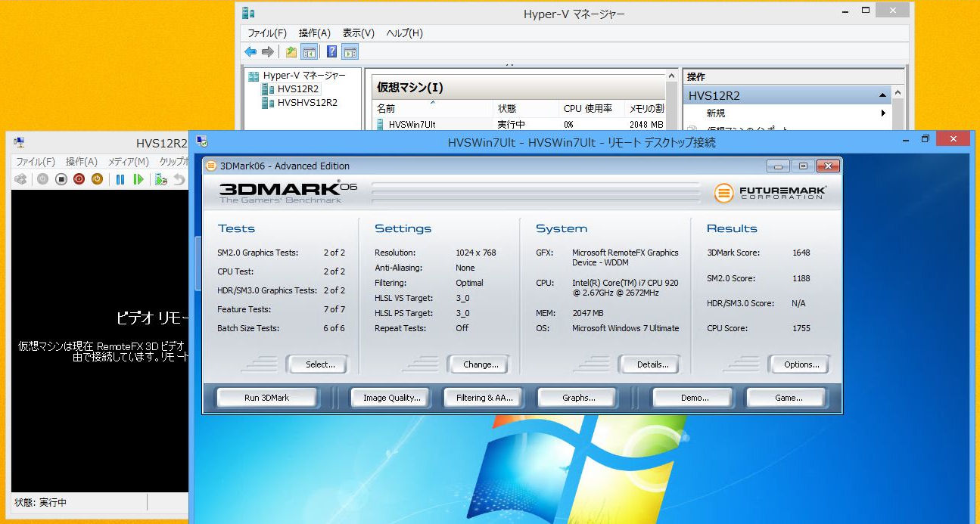This screenshot has height=524, width=980.
Task: Open Media menu in VM connection window
Action: 128,162
